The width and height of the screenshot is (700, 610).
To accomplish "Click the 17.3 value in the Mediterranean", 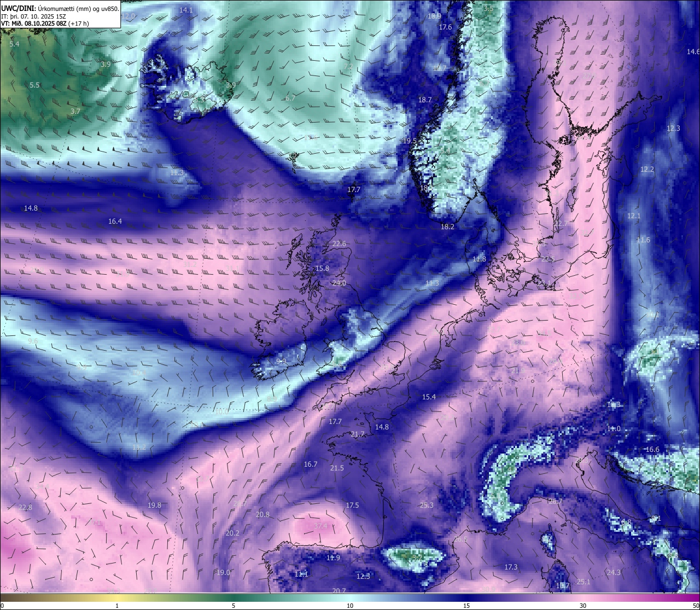I will [x=511, y=567].
